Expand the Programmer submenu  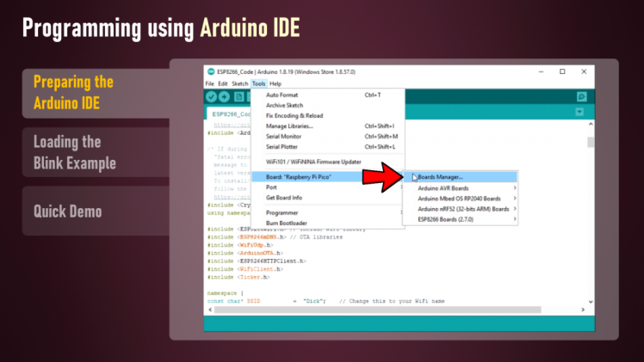(x=328, y=212)
